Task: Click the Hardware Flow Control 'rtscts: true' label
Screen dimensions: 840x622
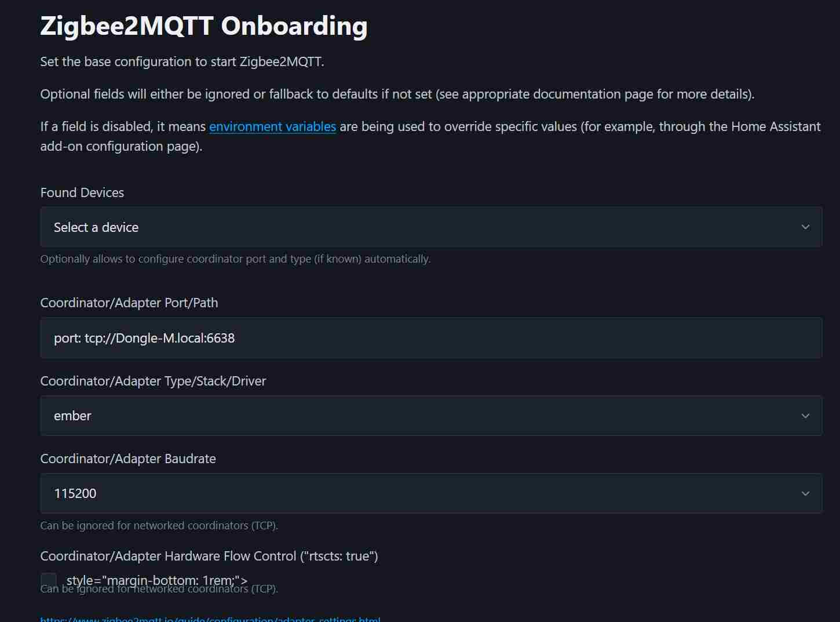Action: pos(209,556)
